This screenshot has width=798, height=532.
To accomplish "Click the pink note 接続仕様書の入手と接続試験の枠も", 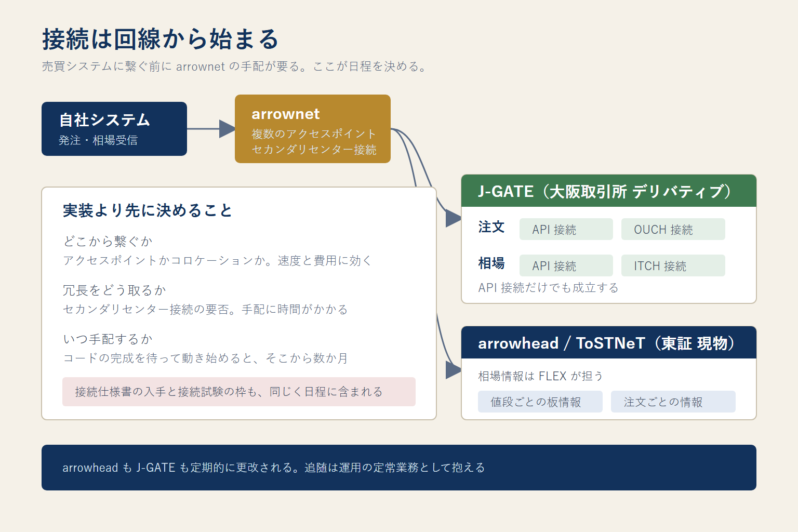I will 239,392.
